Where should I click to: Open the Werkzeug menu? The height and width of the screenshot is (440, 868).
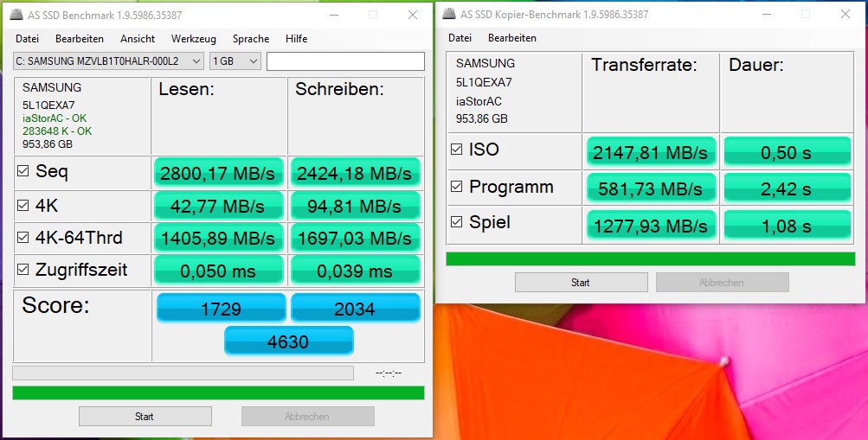click(193, 39)
